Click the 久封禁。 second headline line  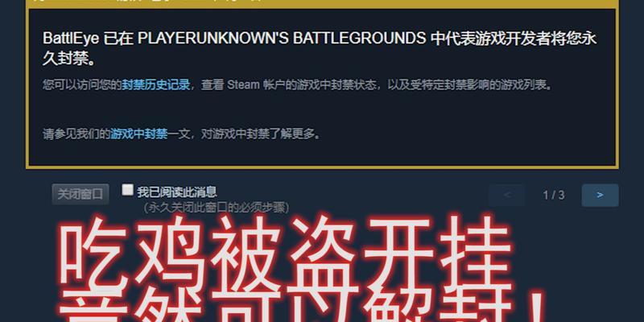[x=69, y=60]
